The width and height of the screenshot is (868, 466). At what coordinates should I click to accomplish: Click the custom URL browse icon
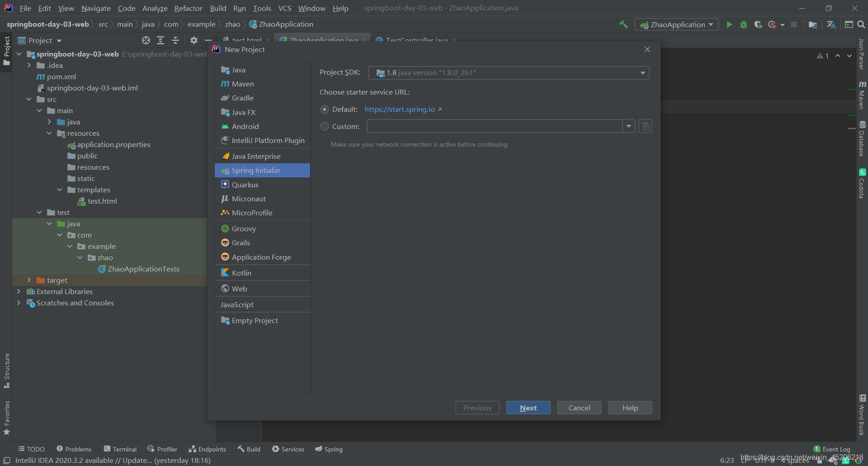pyautogui.click(x=646, y=126)
